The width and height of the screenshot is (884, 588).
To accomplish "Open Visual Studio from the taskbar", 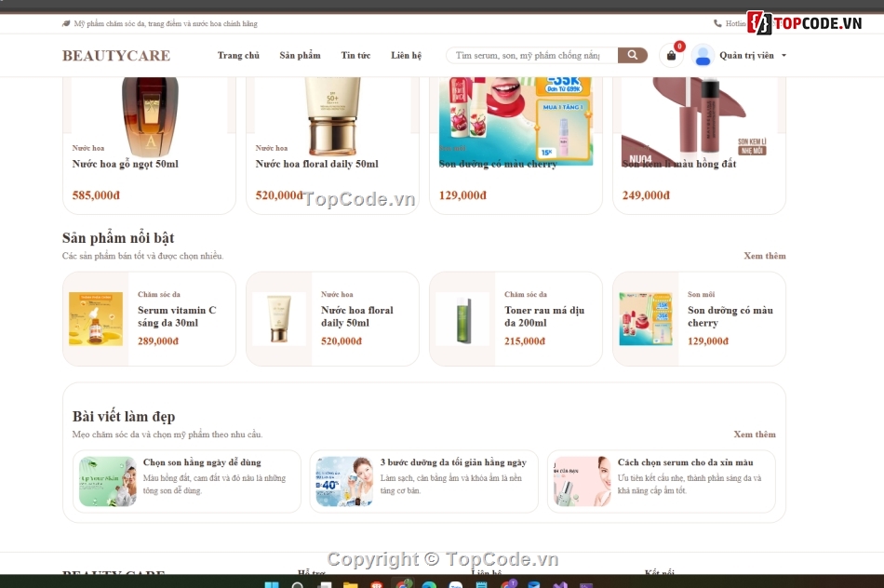I will [x=559, y=585].
